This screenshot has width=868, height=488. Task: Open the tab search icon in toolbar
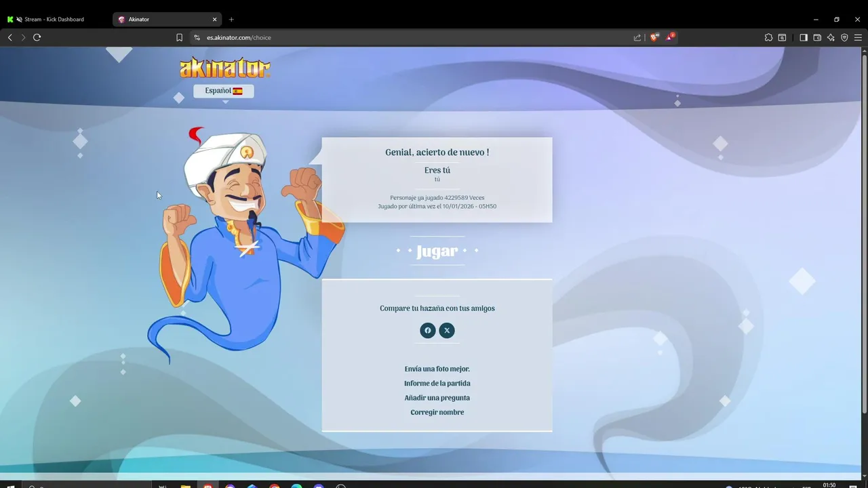tap(782, 37)
